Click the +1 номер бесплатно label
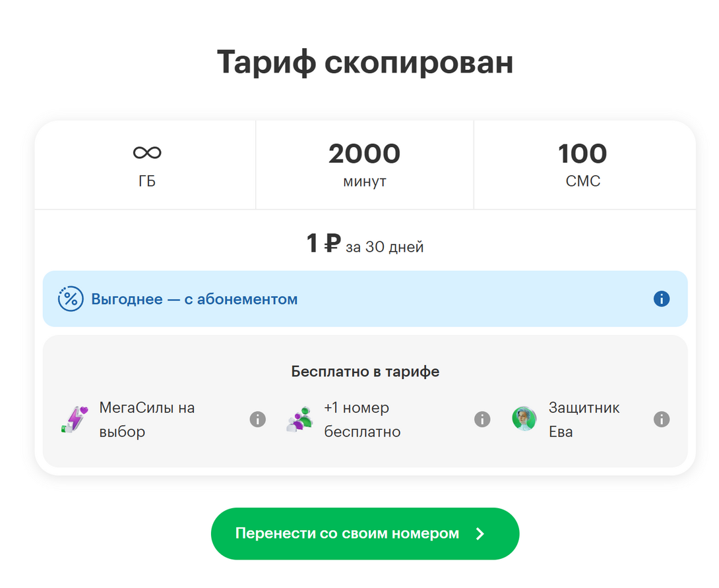 coord(362,419)
